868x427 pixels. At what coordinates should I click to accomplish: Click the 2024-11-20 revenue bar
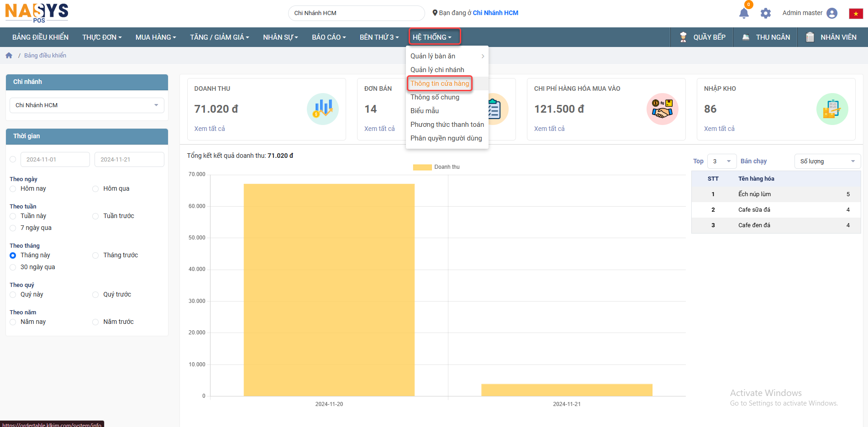pyautogui.click(x=329, y=290)
